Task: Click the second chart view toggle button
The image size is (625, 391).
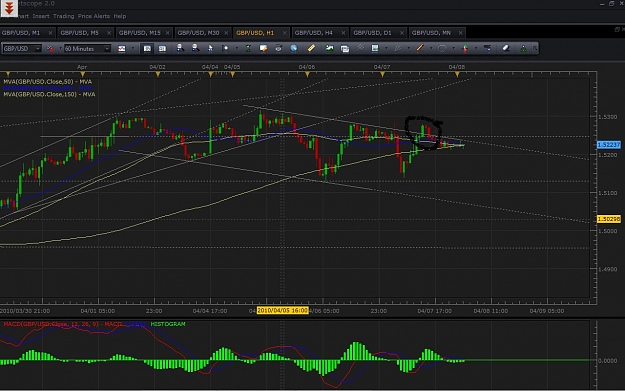Action: [162, 49]
